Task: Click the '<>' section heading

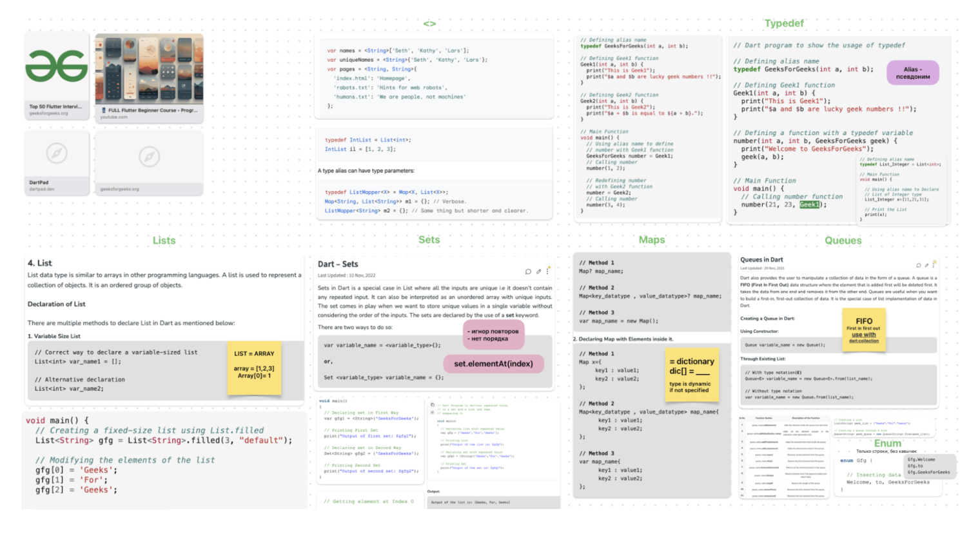Action: 429,24
